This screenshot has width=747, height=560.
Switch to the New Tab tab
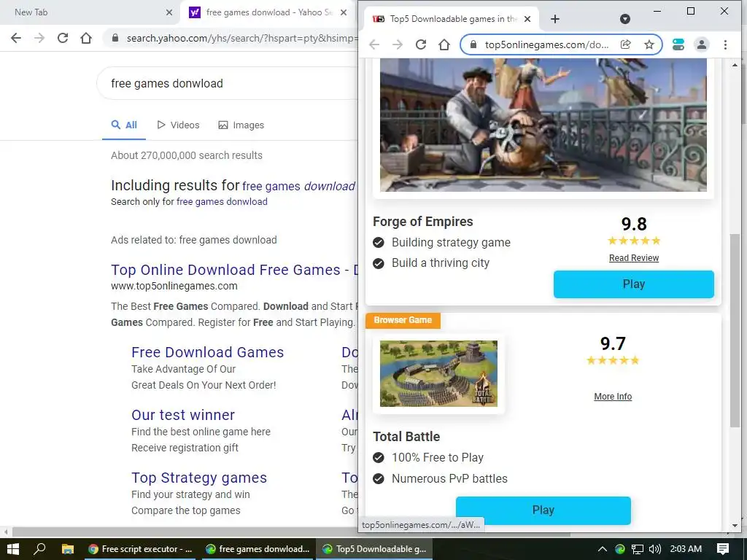point(90,12)
